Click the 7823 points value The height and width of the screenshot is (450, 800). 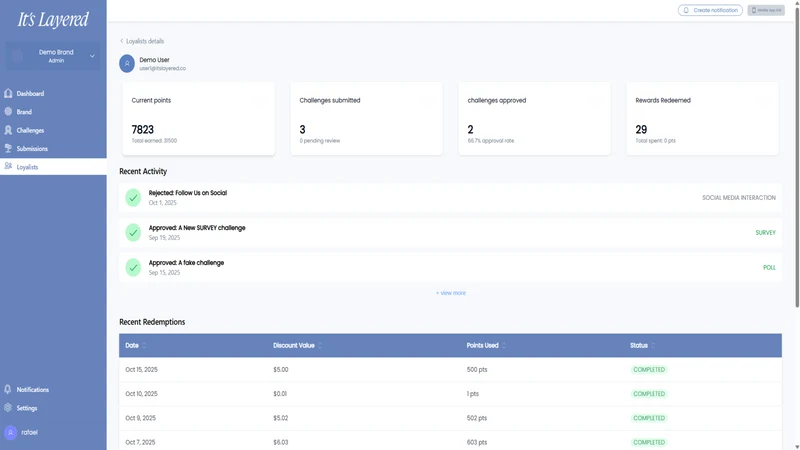point(143,130)
